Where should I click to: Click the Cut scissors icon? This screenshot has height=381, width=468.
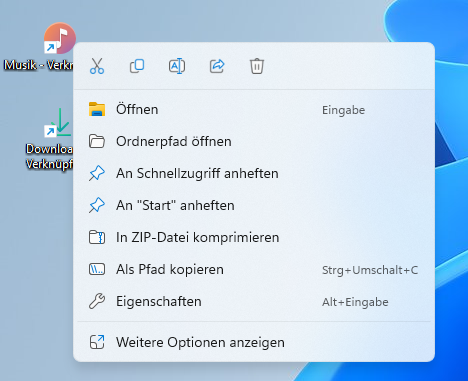click(x=97, y=66)
